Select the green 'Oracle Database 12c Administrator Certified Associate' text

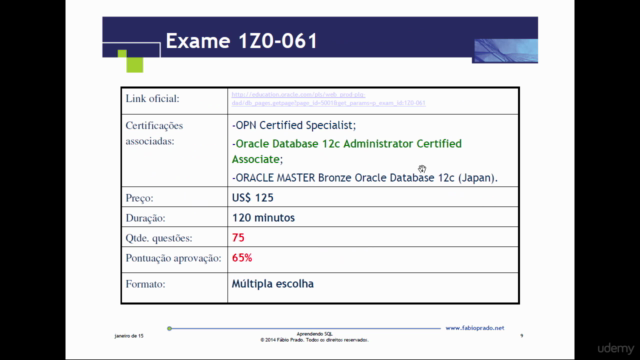(347, 151)
